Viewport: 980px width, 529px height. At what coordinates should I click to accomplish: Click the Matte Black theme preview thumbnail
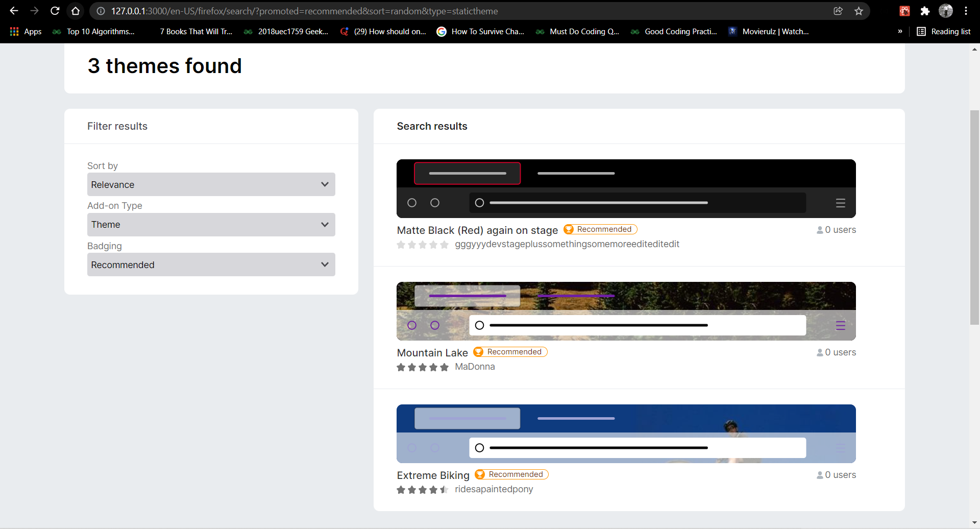pyautogui.click(x=626, y=188)
